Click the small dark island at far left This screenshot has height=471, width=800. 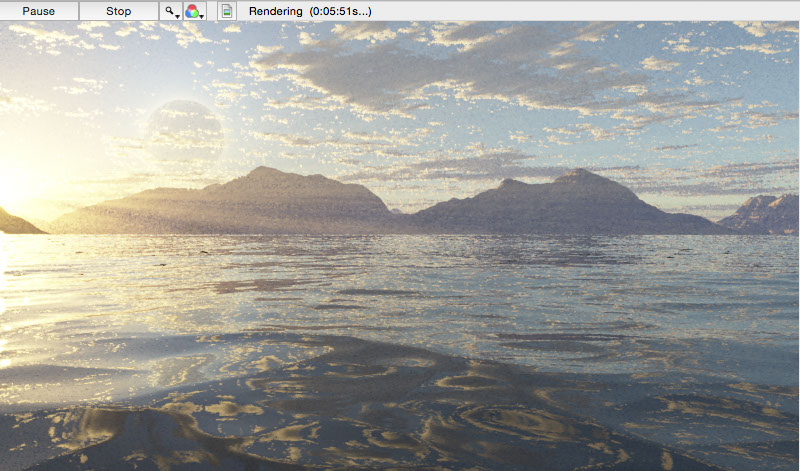(15, 223)
